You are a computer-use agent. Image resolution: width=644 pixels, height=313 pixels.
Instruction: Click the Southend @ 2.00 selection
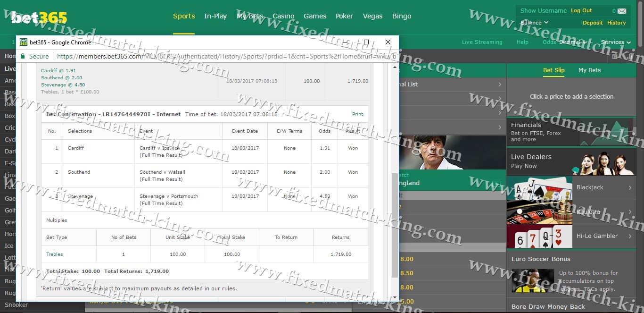pos(61,78)
